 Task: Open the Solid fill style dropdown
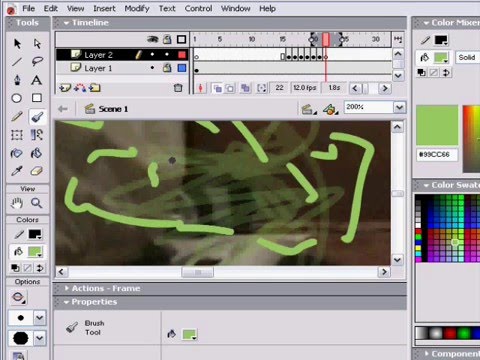click(468, 57)
